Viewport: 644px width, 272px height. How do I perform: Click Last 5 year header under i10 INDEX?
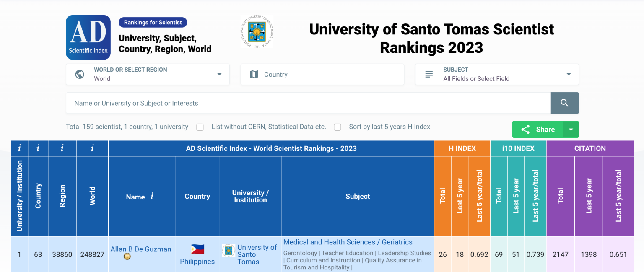click(x=516, y=196)
